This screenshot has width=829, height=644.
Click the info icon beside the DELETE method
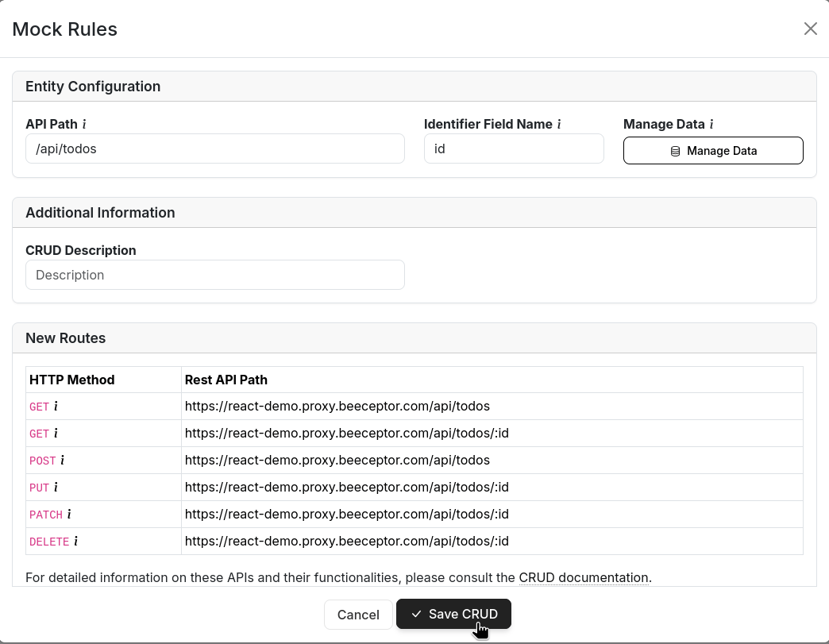(75, 542)
